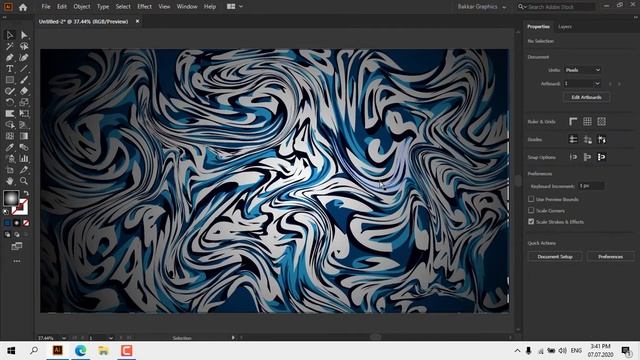Pick the Column Graph tool
Image resolution: width=640 pixels, height=360 pixels.
click(24, 158)
